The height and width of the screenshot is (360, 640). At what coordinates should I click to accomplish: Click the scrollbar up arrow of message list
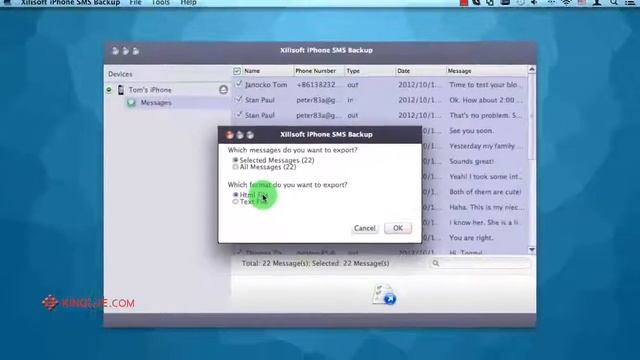click(x=531, y=70)
